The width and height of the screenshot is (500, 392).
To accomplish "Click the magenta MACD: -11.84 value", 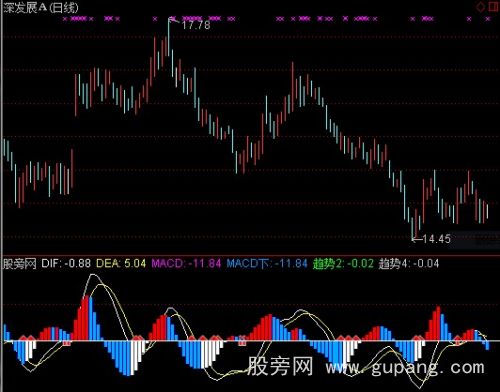I will click(186, 264).
